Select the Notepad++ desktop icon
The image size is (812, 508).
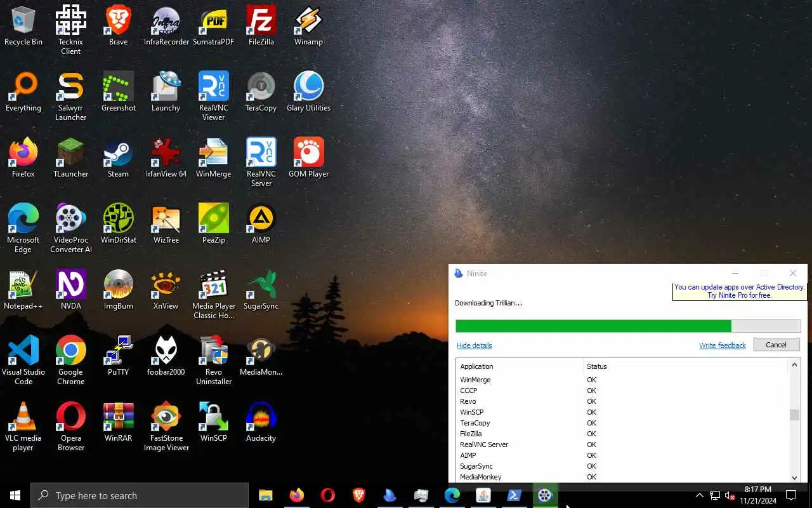click(23, 291)
